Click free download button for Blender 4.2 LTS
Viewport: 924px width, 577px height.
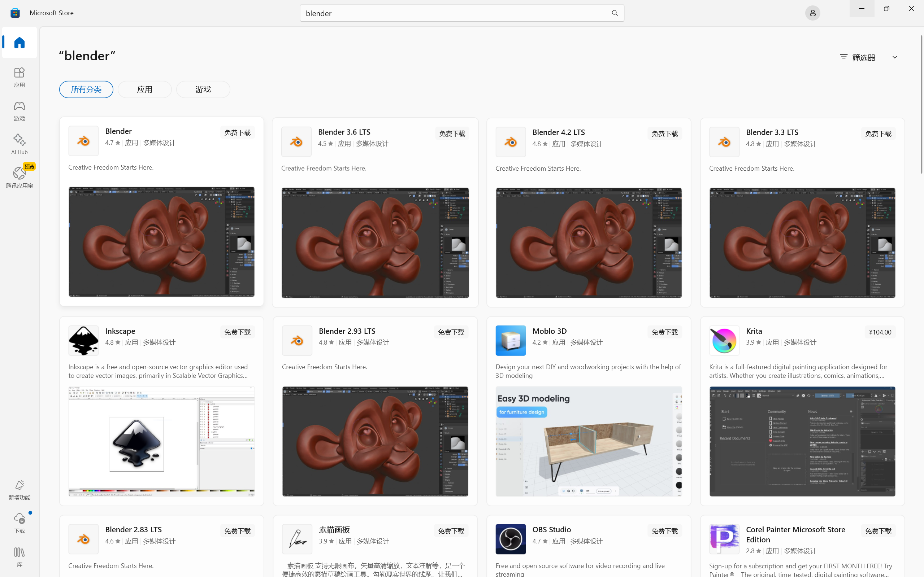(664, 134)
